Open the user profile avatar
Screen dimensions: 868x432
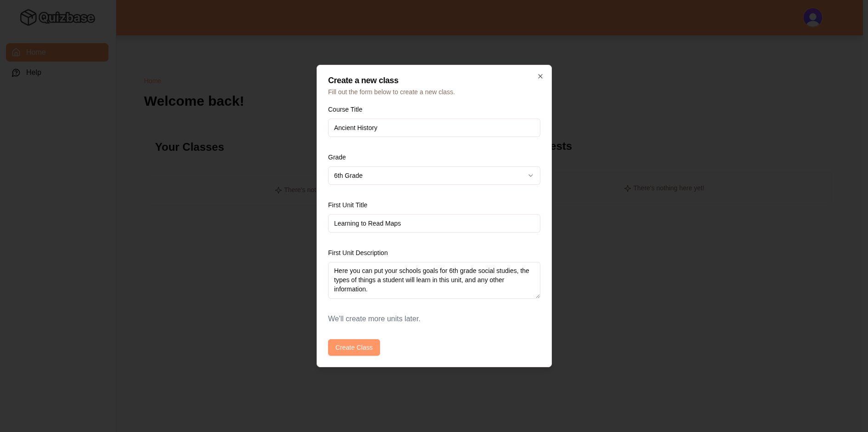[x=812, y=17]
